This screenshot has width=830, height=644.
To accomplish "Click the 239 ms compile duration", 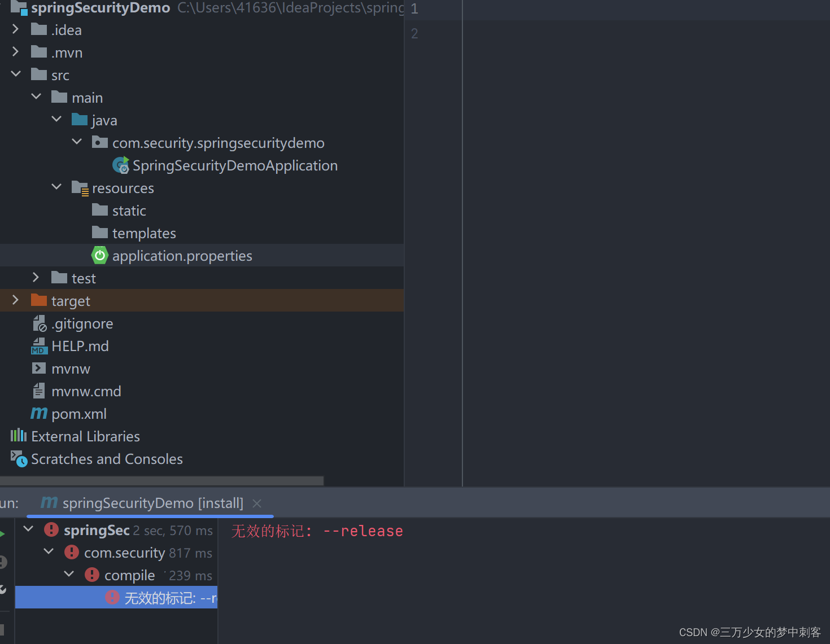I will (191, 575).
